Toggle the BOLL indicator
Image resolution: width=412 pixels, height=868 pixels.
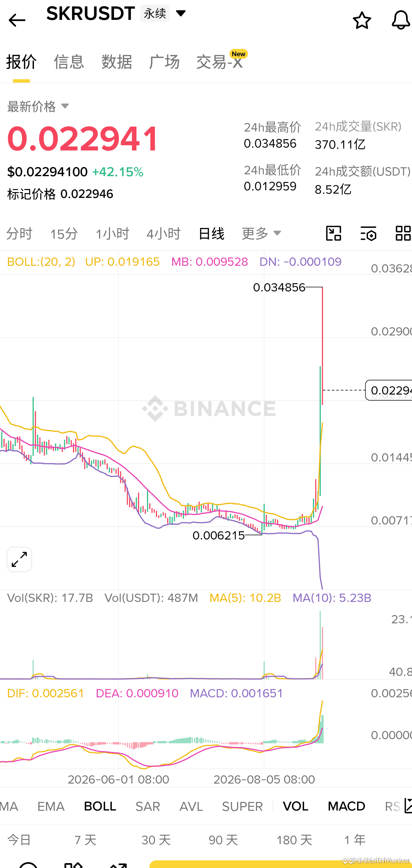(100, 806)
